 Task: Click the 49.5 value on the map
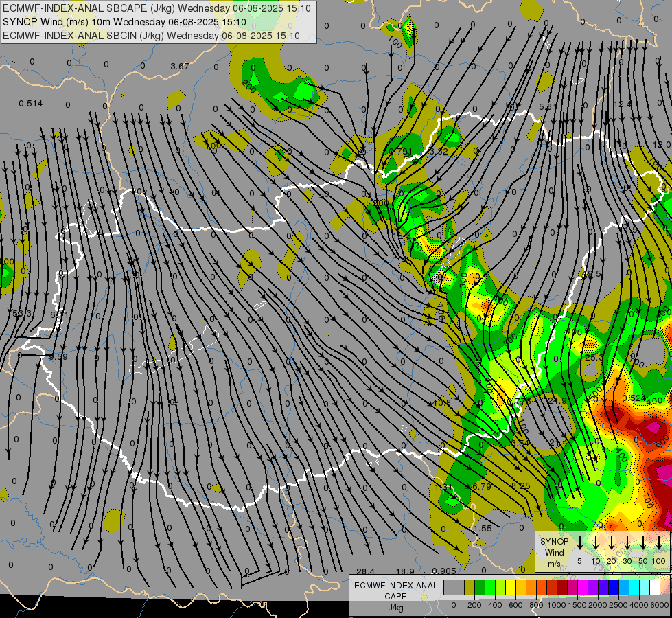click(x=592, y=273)
